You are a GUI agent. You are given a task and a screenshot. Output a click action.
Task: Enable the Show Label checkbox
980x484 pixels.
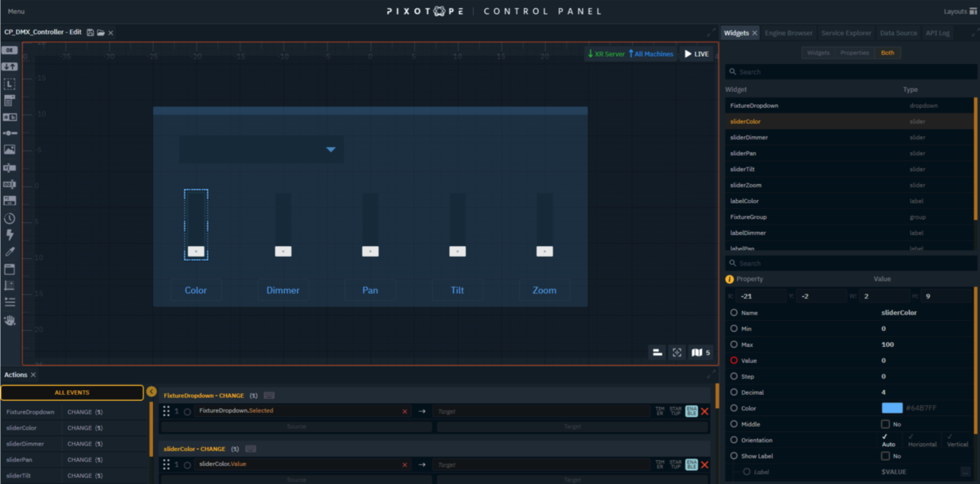pos(885,456)
